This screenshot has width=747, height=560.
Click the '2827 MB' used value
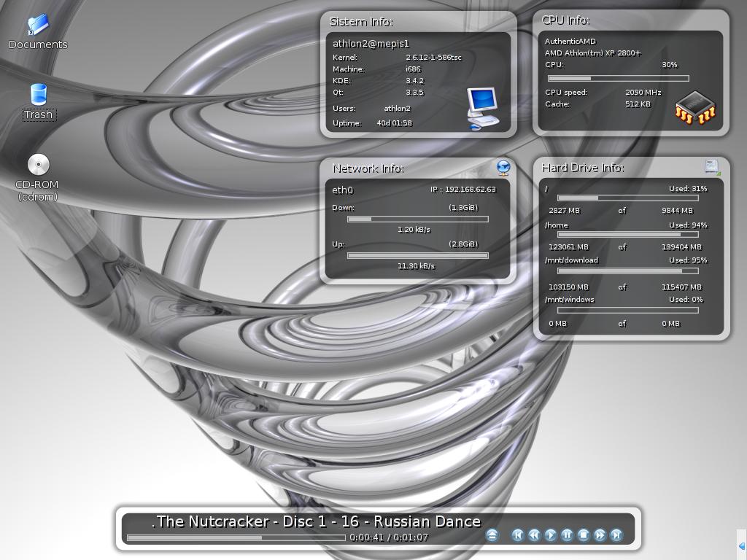pos(565,211)
